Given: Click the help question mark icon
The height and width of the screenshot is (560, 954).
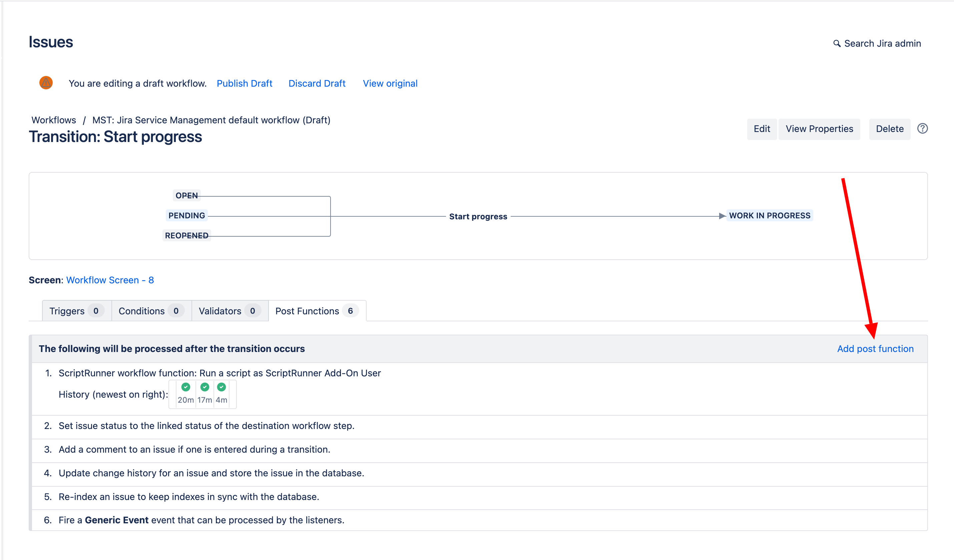Looking at the screenshot, I should [x=922, y=129].
